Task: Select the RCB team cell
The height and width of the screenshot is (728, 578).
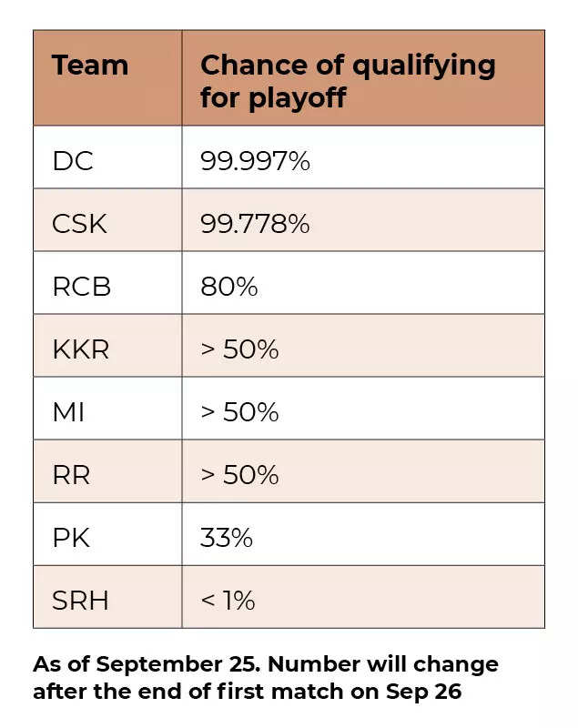Action: (81, 287)
